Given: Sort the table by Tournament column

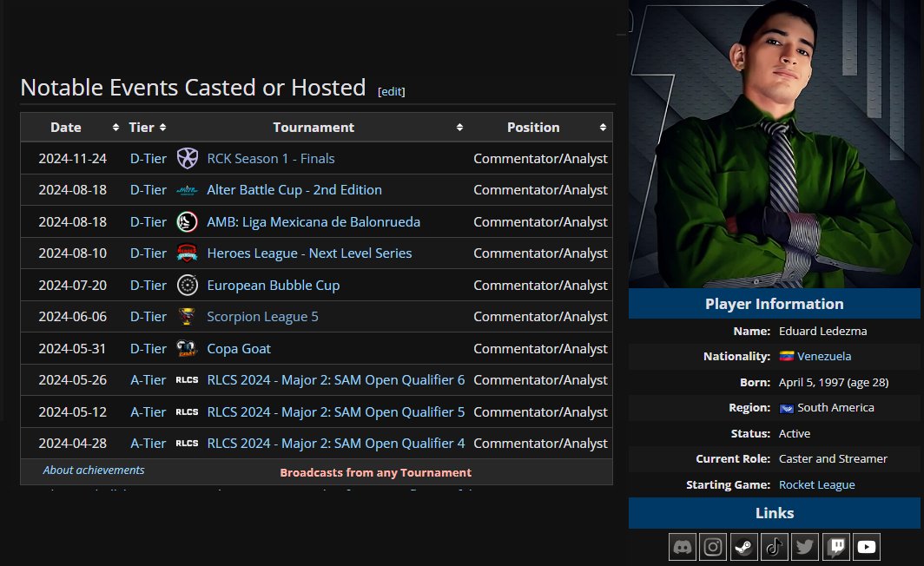Looking at the screenshot, I should (459, 128).
